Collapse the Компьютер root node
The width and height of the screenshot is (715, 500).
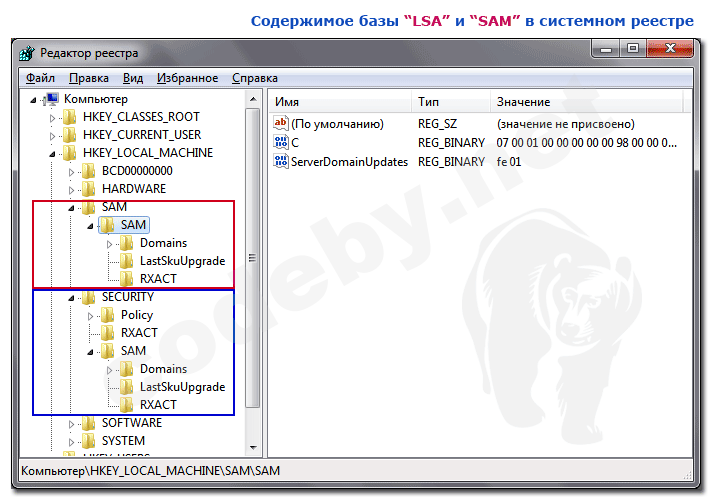(33, 100)
